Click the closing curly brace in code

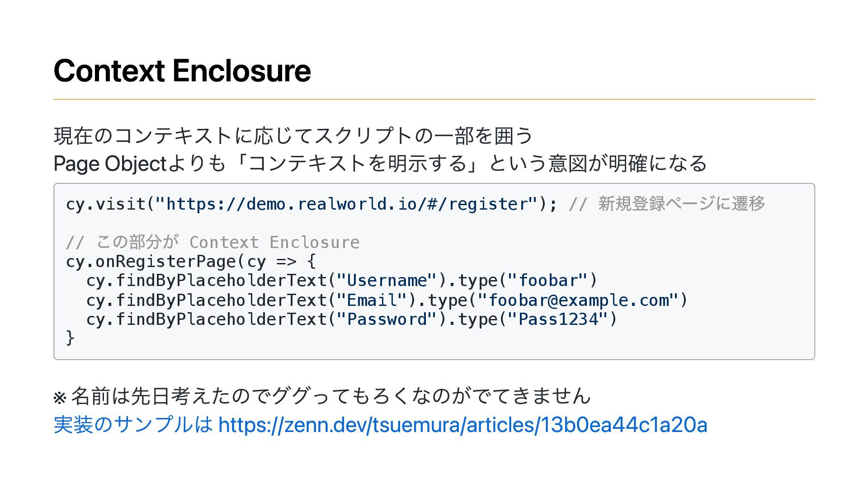pos(70,338)
